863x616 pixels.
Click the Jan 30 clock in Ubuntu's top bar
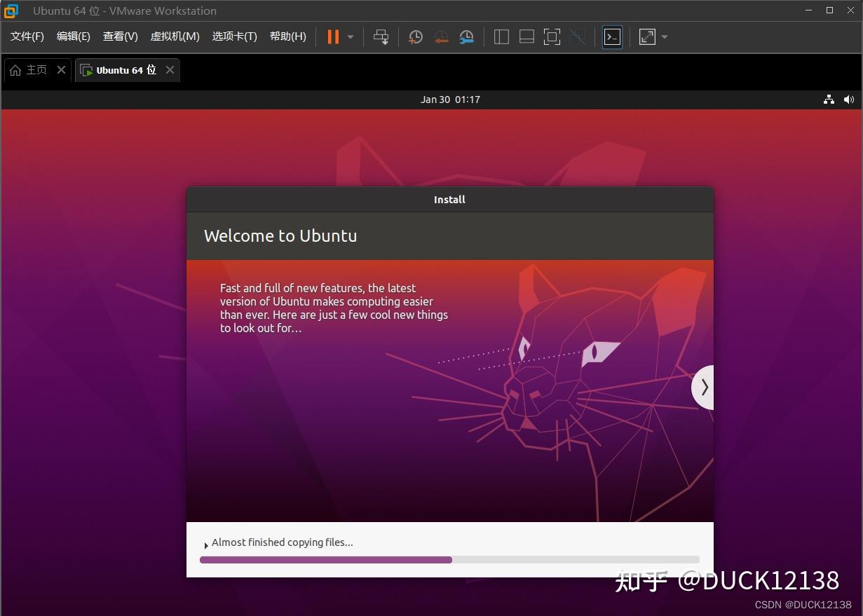[x=450, y=100]
